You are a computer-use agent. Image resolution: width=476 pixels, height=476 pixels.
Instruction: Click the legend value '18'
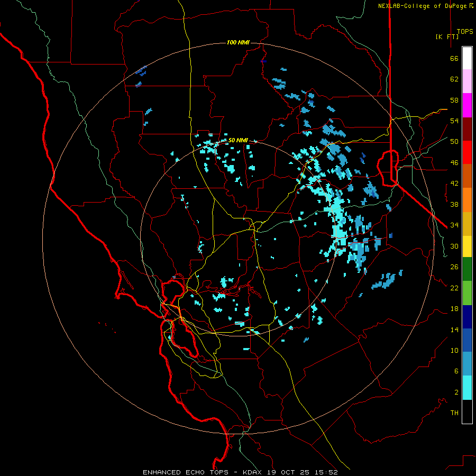(454, 309)
